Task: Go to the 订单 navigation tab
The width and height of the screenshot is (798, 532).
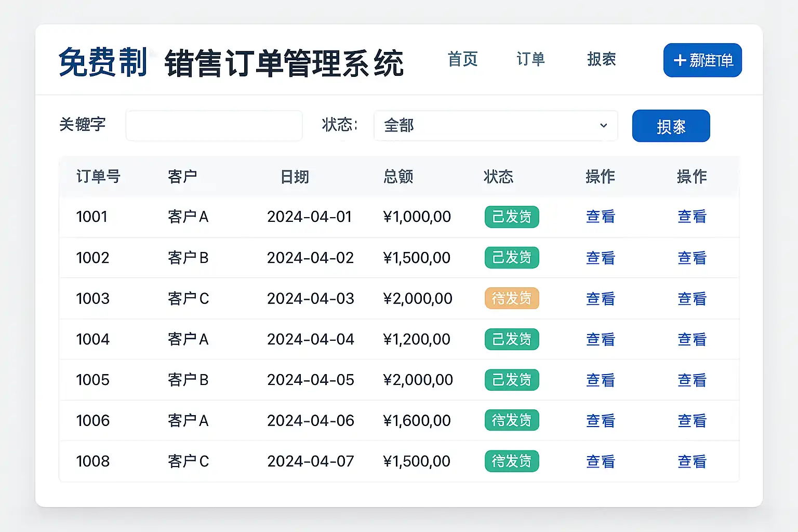Action: tap(530, 59)
